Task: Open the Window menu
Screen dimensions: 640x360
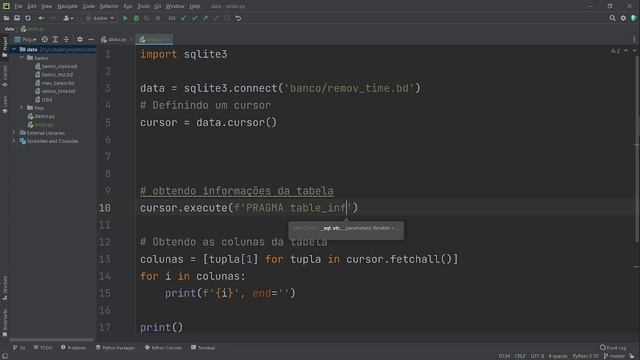Action: pos(175,6)
